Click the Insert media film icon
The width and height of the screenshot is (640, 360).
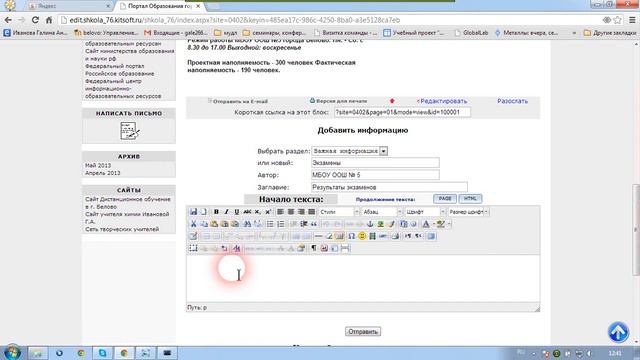372,236
